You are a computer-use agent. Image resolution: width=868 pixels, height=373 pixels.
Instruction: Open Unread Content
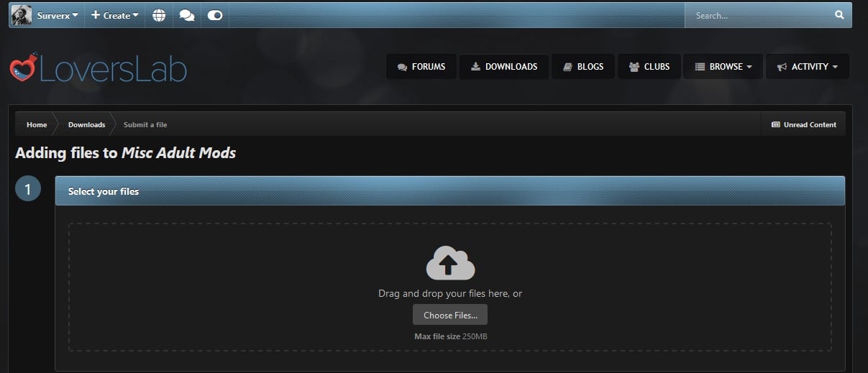pyautogui.click(x=803, y=124)
